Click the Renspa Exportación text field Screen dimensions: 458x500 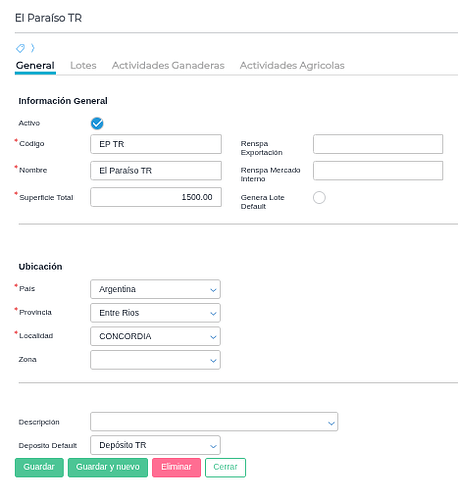[x=378, y=144]
